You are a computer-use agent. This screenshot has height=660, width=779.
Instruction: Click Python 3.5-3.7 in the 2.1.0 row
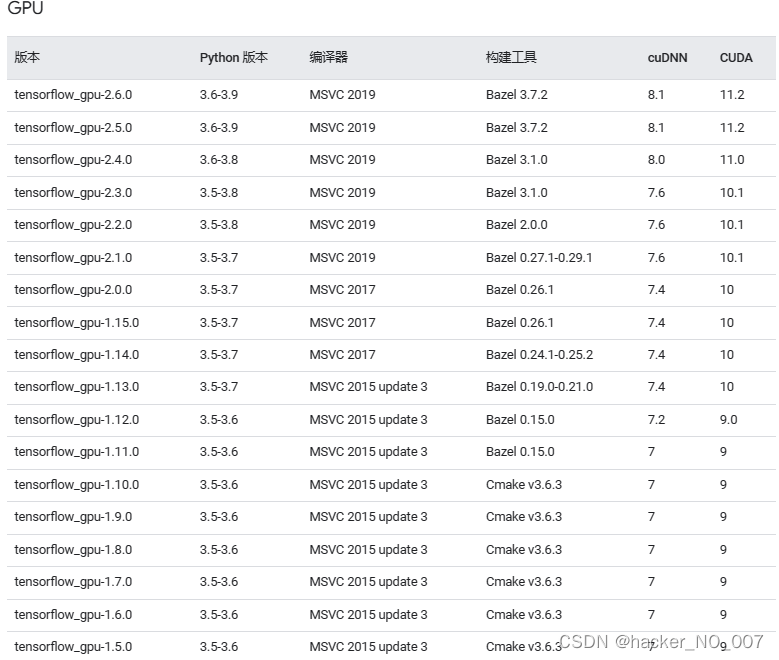(219, 258)
